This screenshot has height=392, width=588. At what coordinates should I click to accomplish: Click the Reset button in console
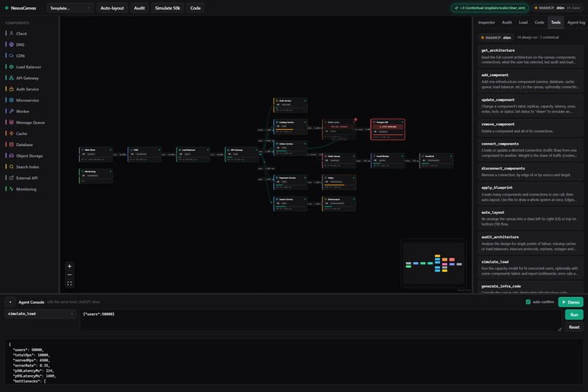[574, 327]
